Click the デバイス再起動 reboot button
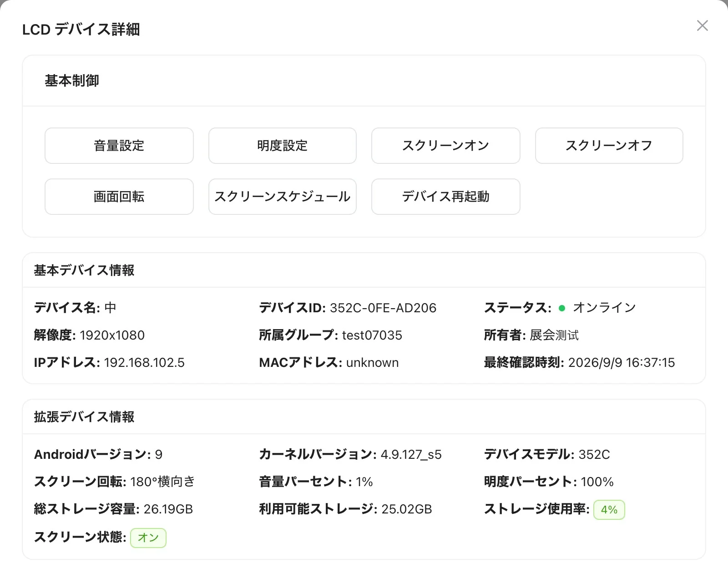This screenshot has width=728, height=574. pyautogui.click(x=446, y=197)
